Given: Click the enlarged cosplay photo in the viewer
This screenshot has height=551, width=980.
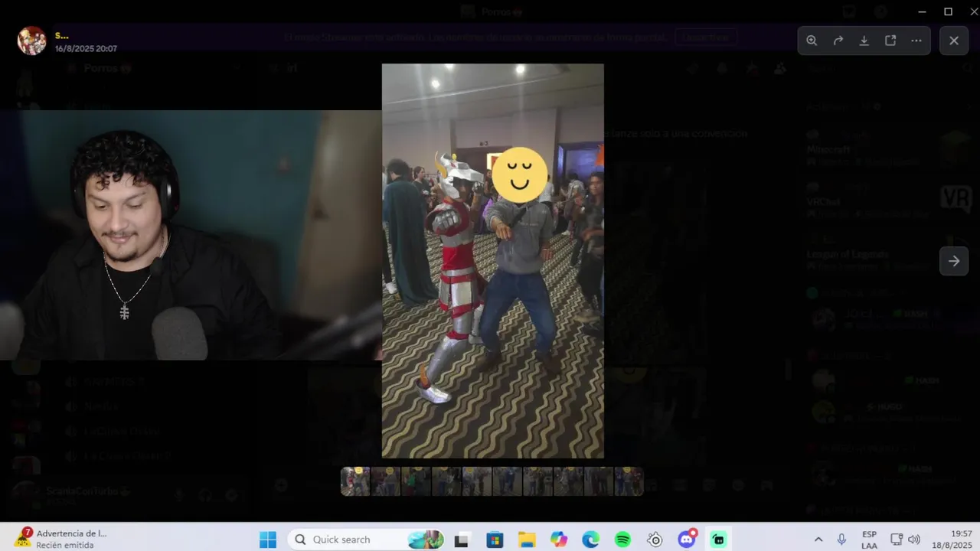Looking at the screenshot, I should (493, 261).
